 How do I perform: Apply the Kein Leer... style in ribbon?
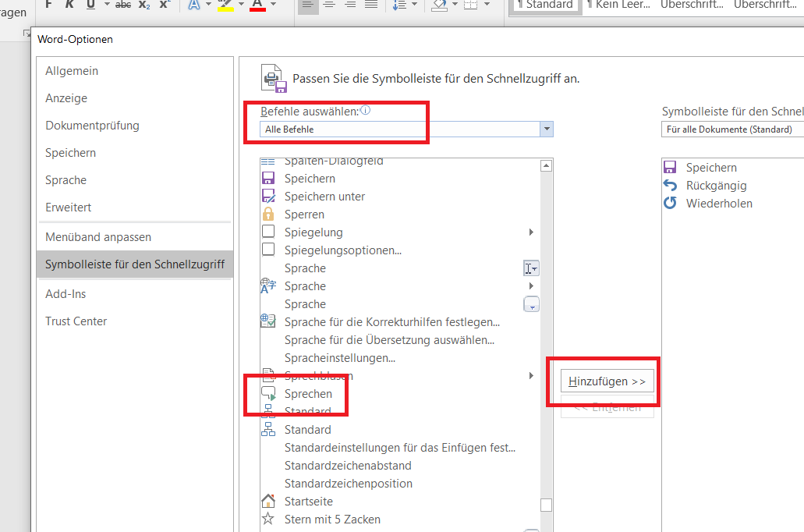point(619,5)
